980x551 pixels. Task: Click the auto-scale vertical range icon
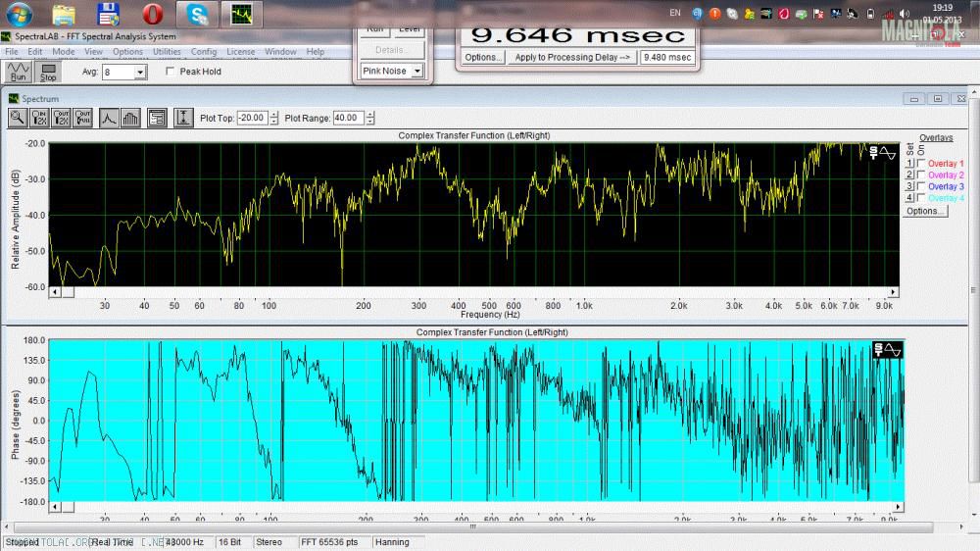pyautogui.click(x=183, y=118)
